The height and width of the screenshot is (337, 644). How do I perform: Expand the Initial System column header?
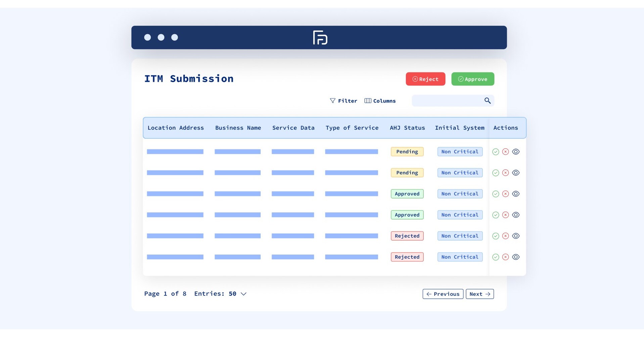coord(460,128)
